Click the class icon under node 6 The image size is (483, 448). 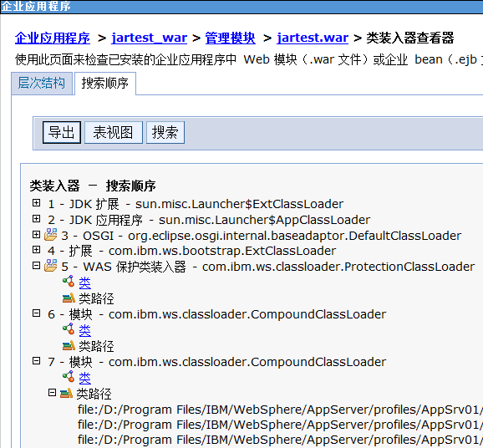[69, 328]
